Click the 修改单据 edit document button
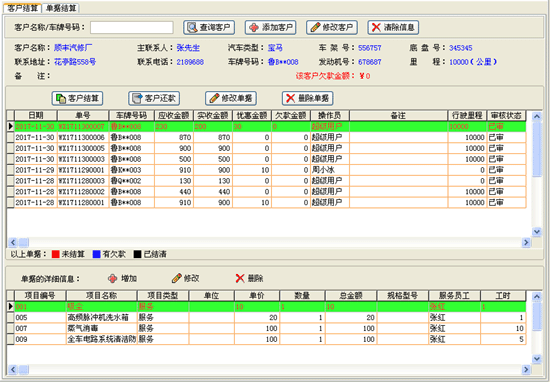This screenshot has height=382, width=550. tap(231, 98)
